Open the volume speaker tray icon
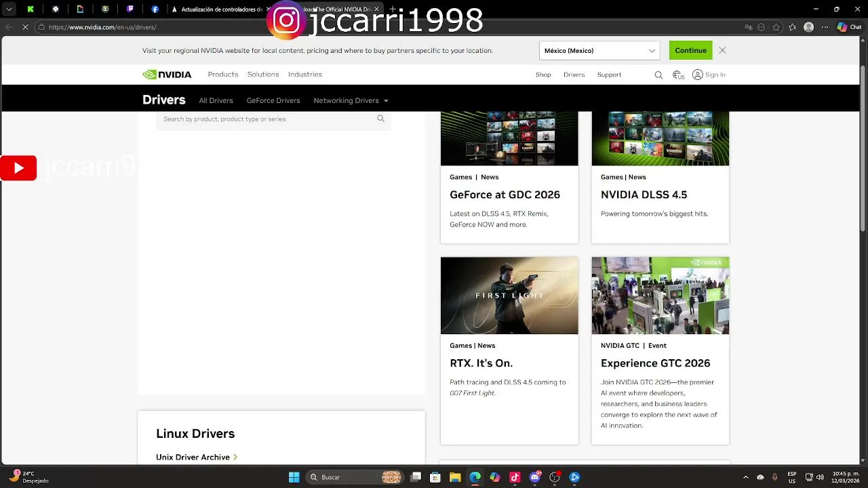Viewport: 868px width, 488px height. (x=820, y=477)
